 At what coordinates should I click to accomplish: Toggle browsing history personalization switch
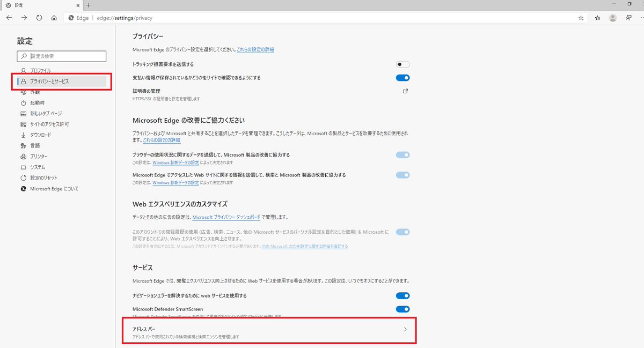(402, 232)
